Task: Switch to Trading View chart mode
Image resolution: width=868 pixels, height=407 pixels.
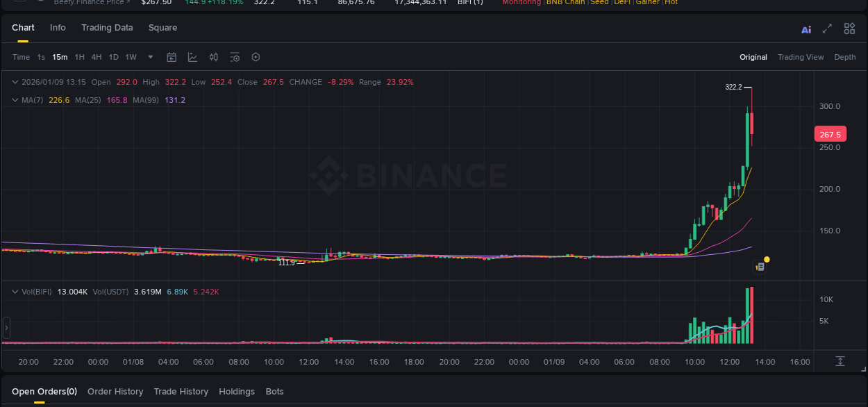Action: pos(801,57)
